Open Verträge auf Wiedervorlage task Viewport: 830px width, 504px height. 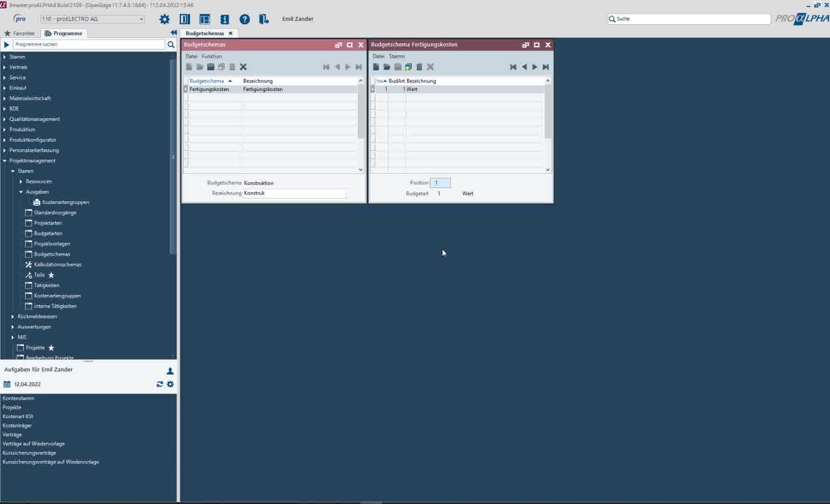[x=34, y=444]
